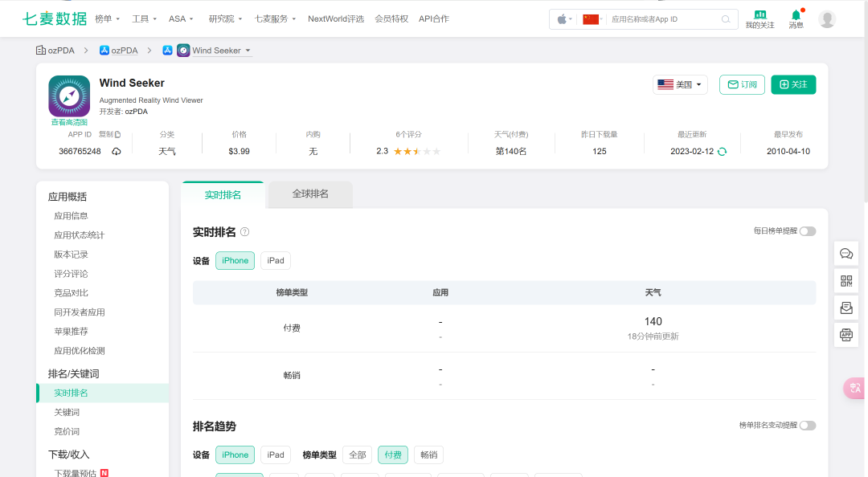Click the cloud download icon beside 366765248
Image resolution: width=868 pixels, height=477 pixels.
pos(117,152)
